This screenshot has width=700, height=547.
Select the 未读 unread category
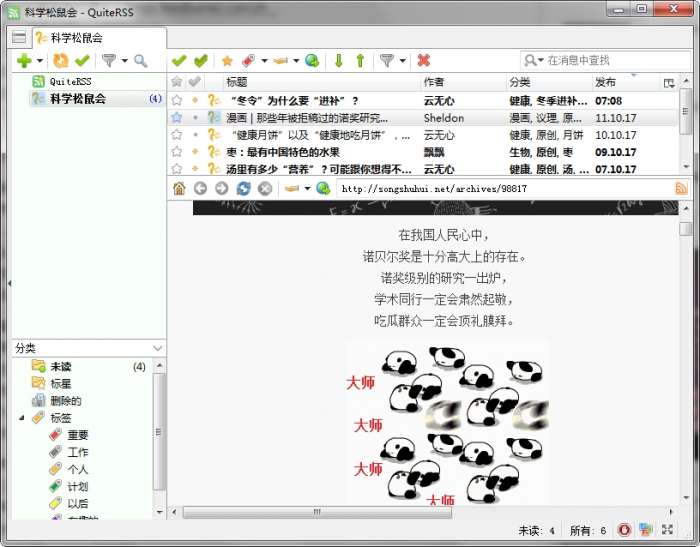tap(61, 367)
